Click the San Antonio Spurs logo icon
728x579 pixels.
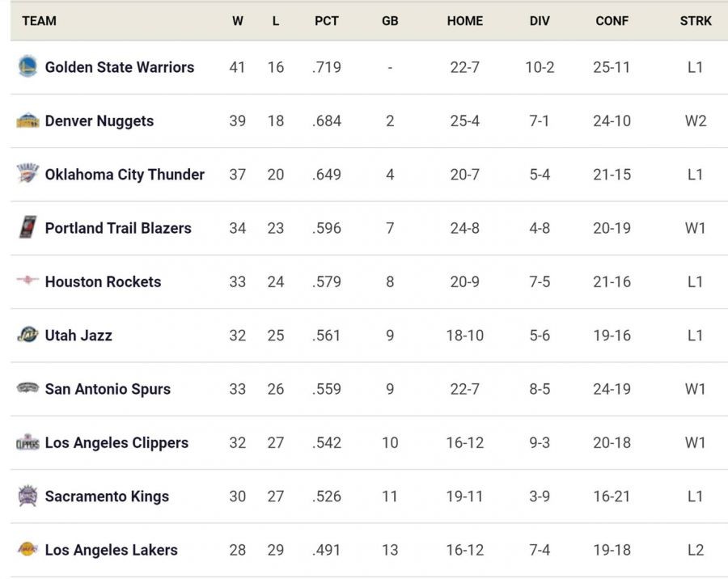pos(28,388)
